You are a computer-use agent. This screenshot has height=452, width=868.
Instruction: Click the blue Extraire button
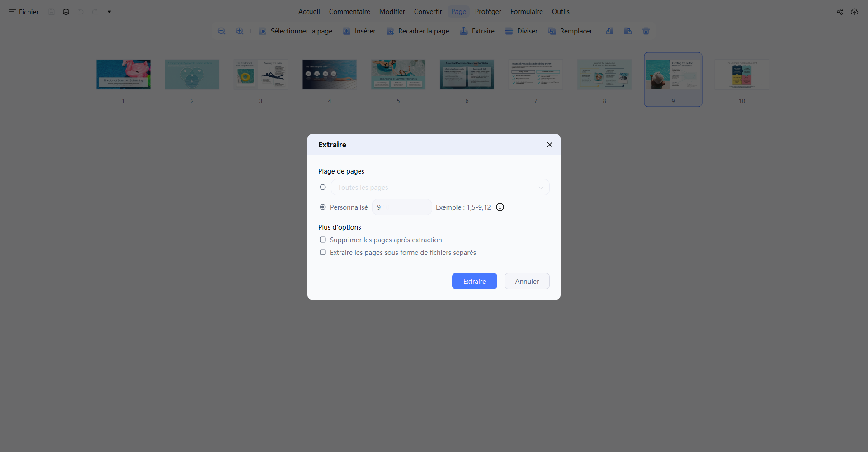point(475,281)
